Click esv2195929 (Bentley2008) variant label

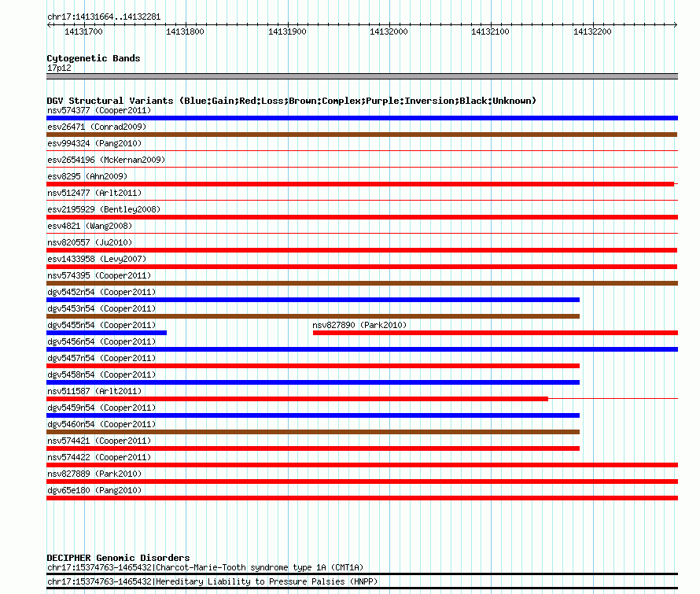tap(104, 209)
